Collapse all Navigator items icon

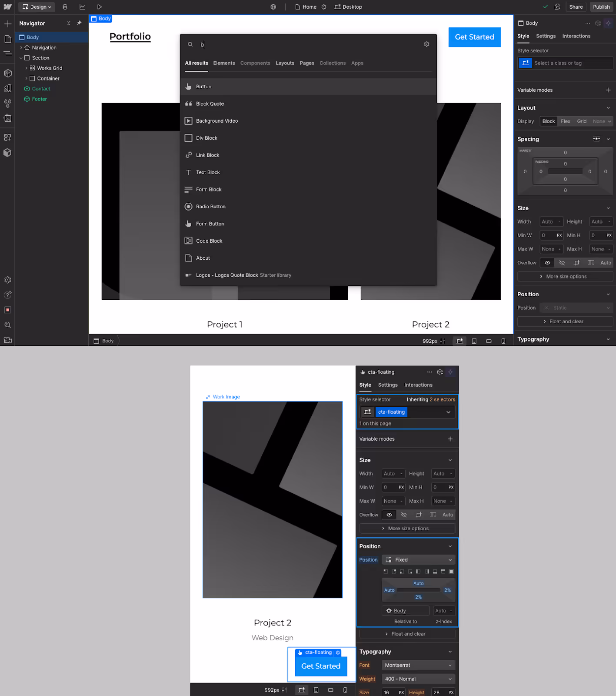point(69,23)
